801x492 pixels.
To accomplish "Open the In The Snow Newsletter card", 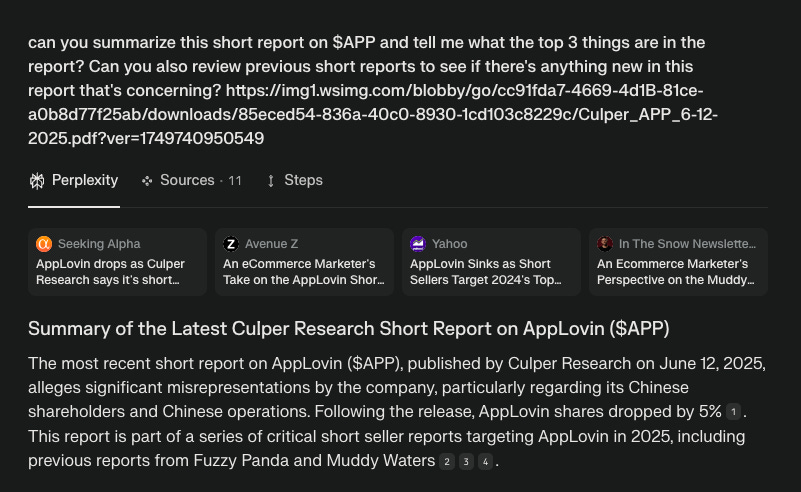I will point(678,262).
